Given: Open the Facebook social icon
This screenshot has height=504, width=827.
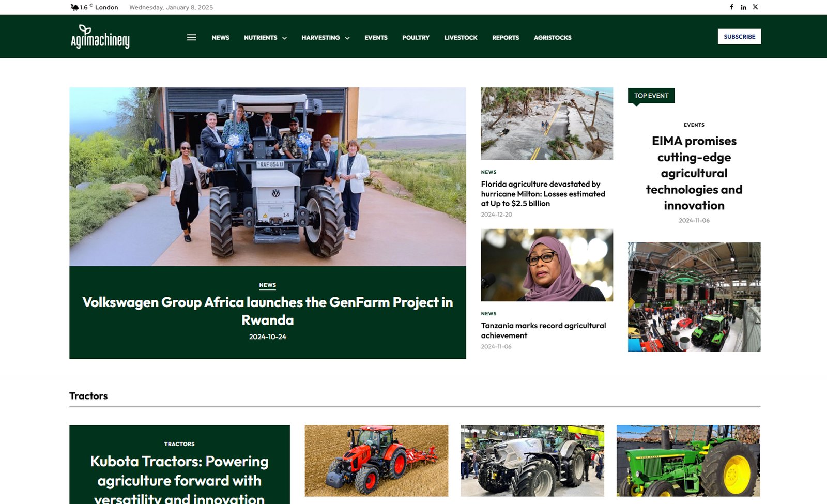Looking at the screenshot, I should tap(731, 7).
